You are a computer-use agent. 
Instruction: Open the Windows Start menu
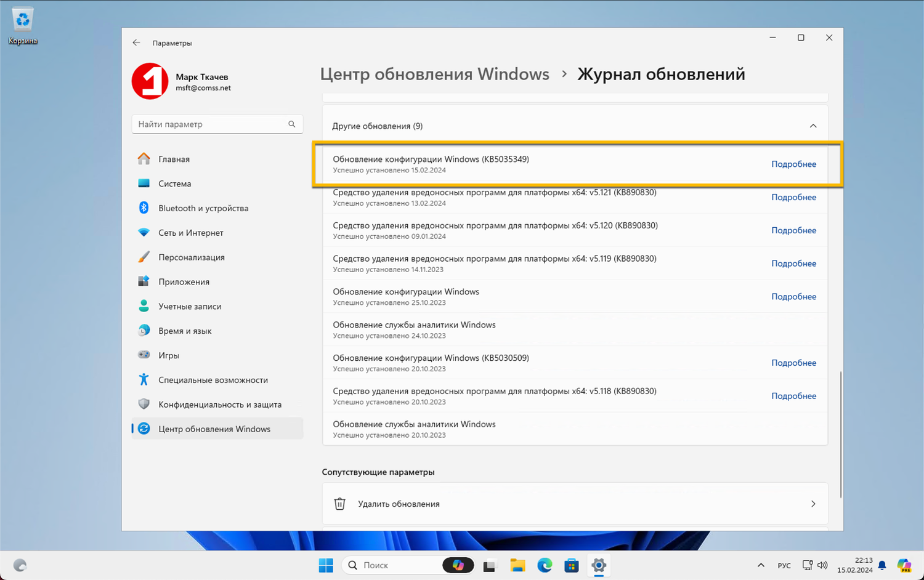tap(326, 565)
